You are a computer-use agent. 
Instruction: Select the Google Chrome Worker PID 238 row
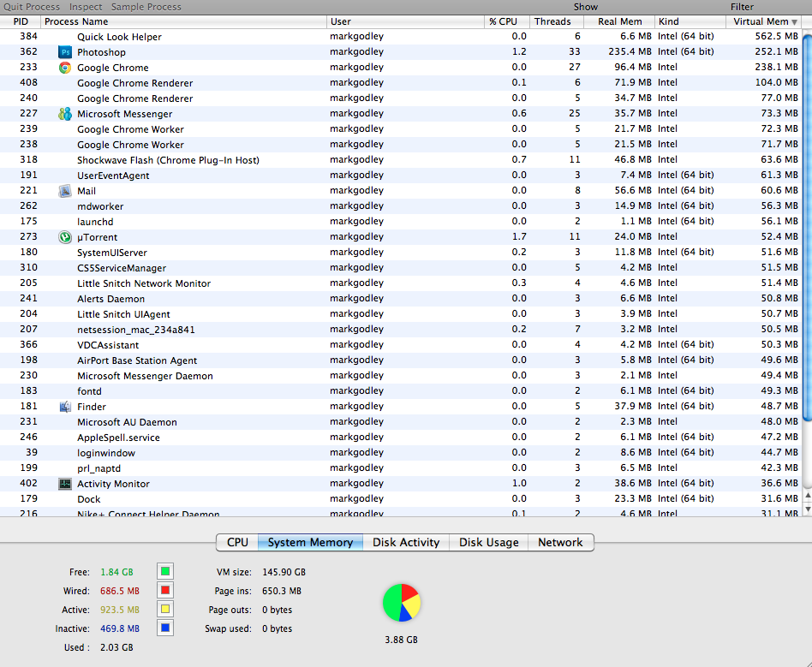(x=400, y=145)
